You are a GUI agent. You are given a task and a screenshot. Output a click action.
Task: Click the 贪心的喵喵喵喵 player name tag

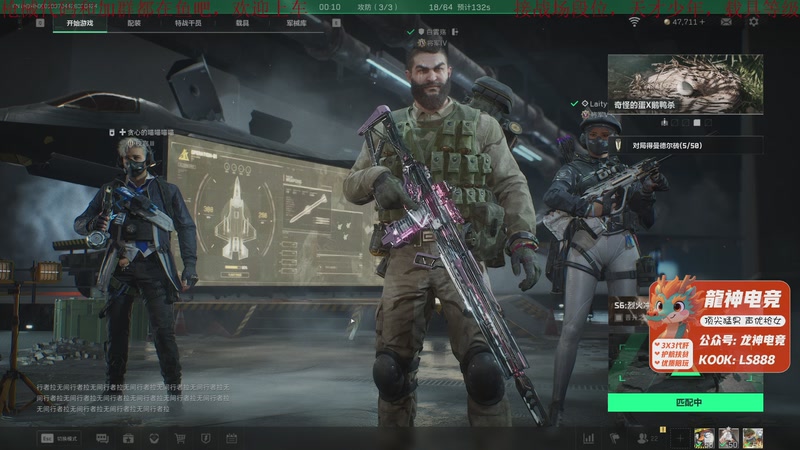tap(150, 133)
